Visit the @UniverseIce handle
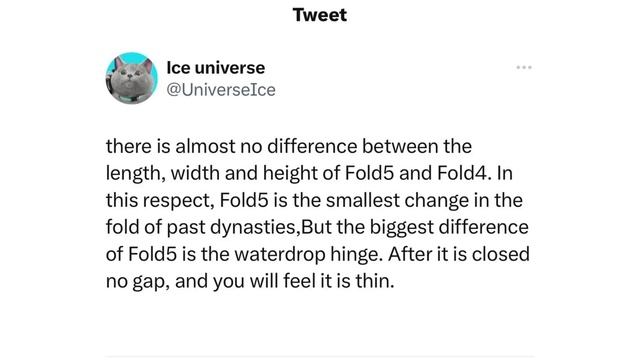 pyautogui.click(x=221, y=90)
